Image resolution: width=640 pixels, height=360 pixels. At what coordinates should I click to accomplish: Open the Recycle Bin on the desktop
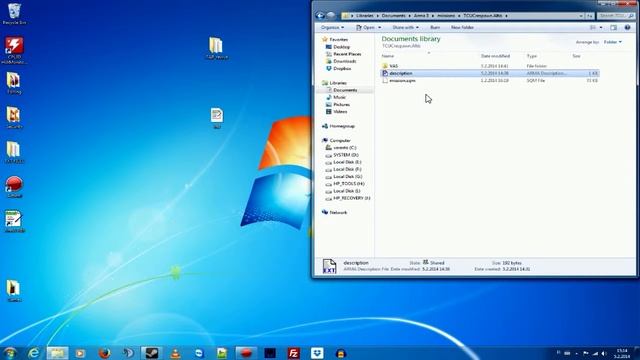(14, 13)
